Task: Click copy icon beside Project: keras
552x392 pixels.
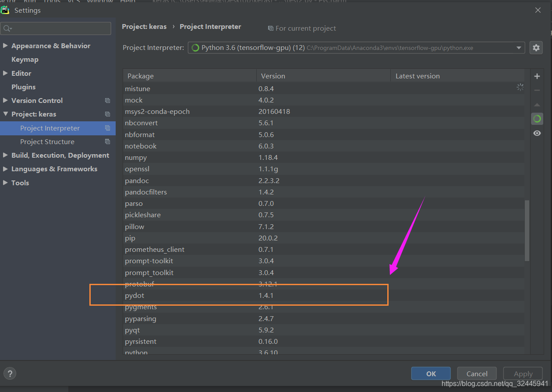Action: (107, 114)
